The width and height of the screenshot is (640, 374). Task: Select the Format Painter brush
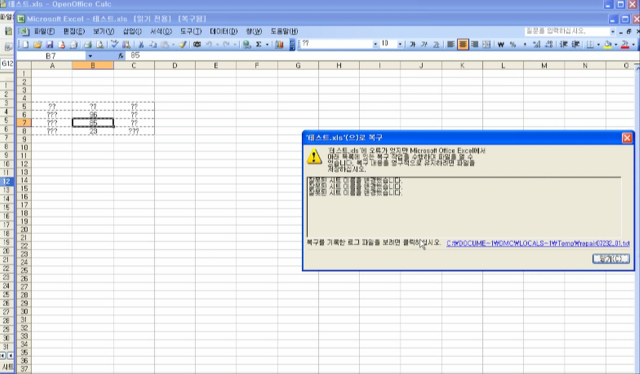point(183,44)
